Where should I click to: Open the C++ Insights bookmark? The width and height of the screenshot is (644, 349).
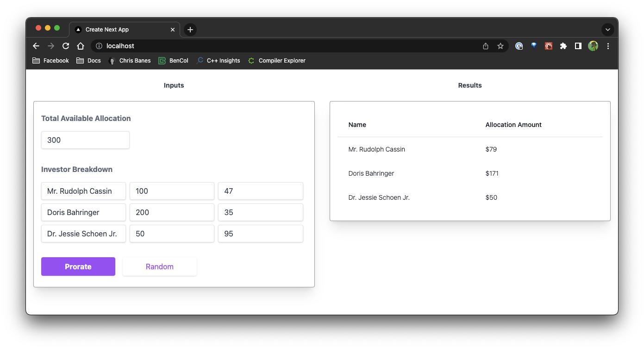(x=218, y=61)
